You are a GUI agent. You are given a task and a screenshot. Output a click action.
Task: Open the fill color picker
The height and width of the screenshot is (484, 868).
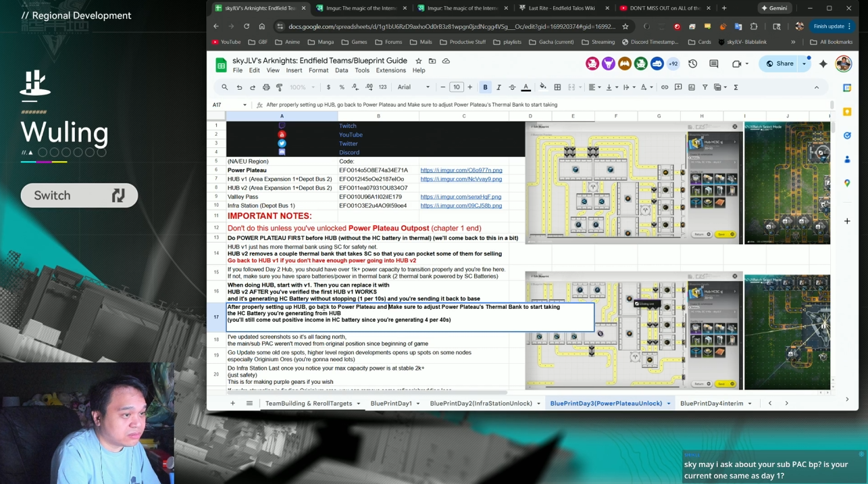pyautogui.click(x=542, y=87)
